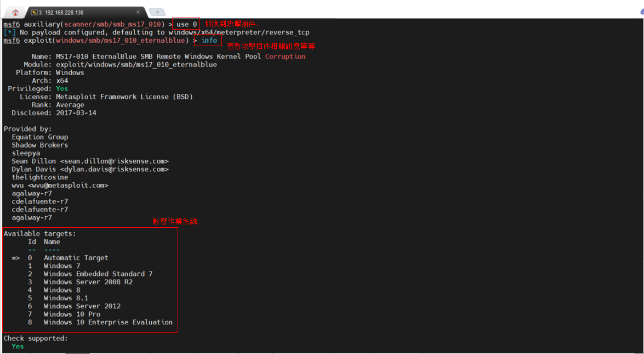
Task: Open the Home tab with house icon
Action: coord(15,12)
